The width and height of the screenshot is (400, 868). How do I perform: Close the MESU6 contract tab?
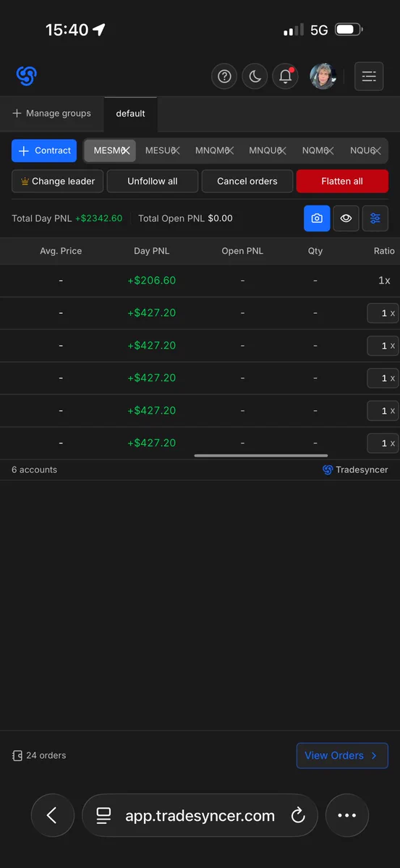point(176,150)
